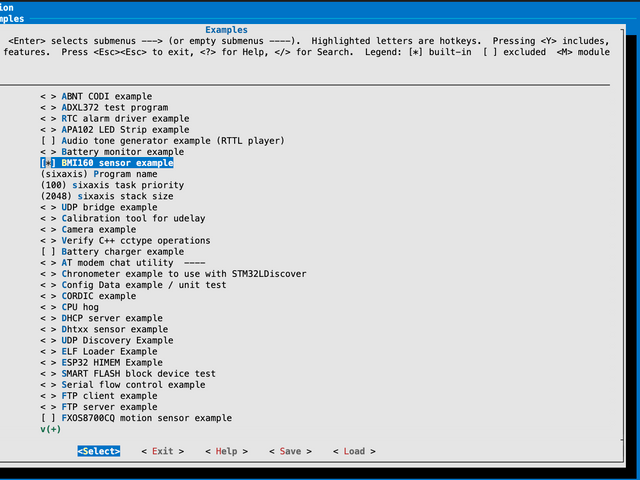Click the Save button
640x480 pixels.
pyautogui.click(x=290, y=451)
